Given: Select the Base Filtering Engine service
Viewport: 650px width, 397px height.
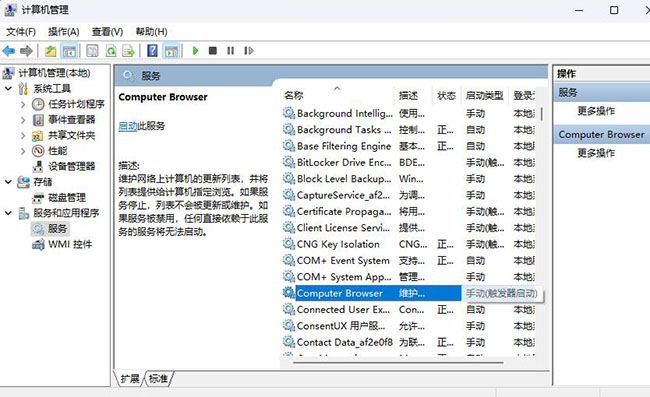Looking at the screenshot, I should pos(408,146).
